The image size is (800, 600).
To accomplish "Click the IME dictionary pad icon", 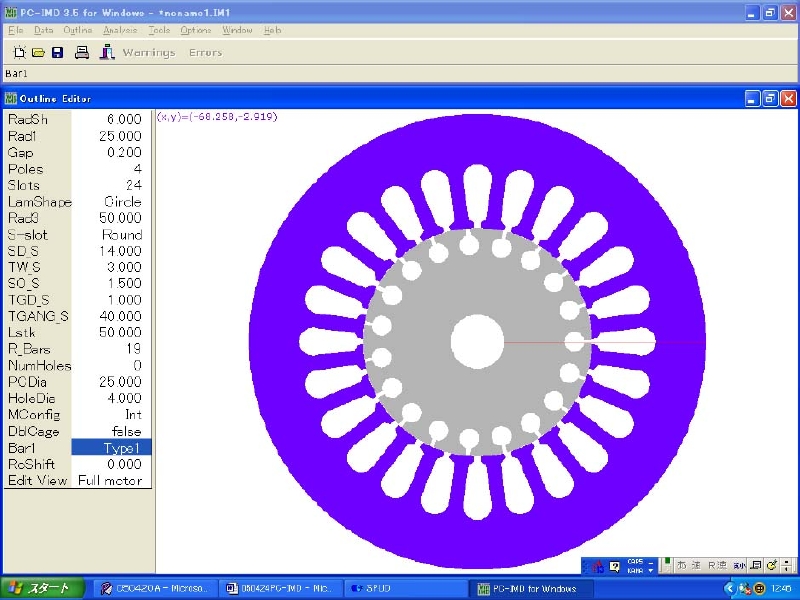I will [x=757, y=565].
